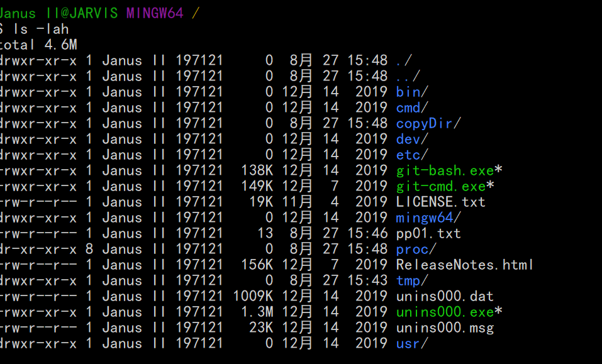Click the MINGW64 prompt label
602x364 pixels.
tap(155, 13)
